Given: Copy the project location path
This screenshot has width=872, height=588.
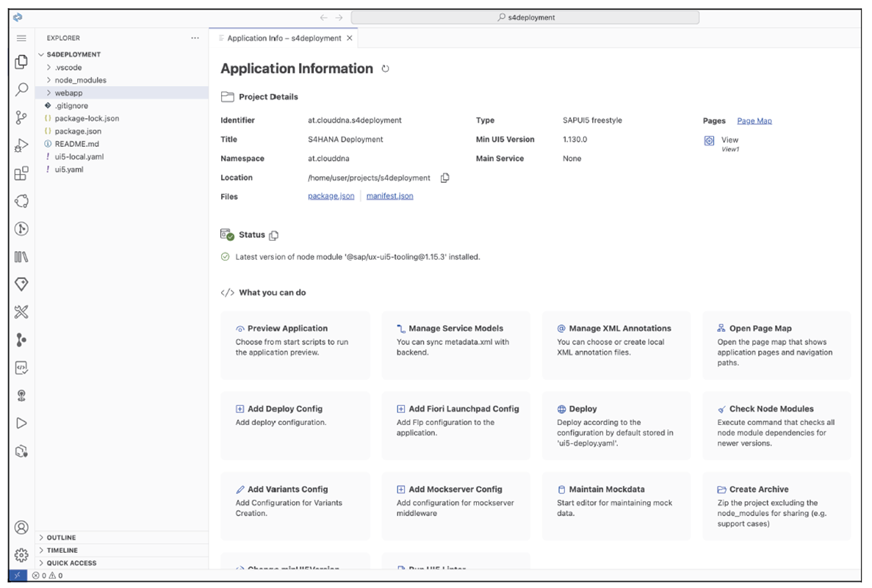Looking at the screenshot, I should [x=445, y=178].
